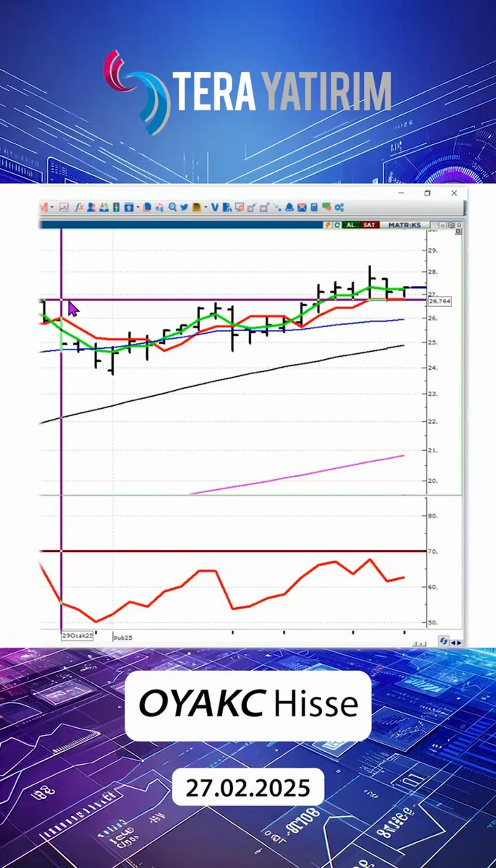The width and height of the screenshot is (496, 868).
Task: Click the traffic light icon
Action: (x=116, y=208)
